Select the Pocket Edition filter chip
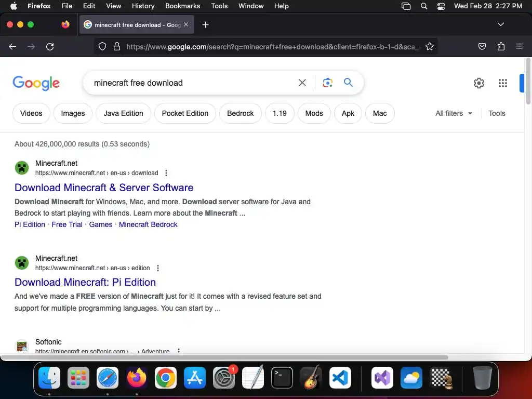Viewport: 532px width, 399px height. click(x=185, y=113)
